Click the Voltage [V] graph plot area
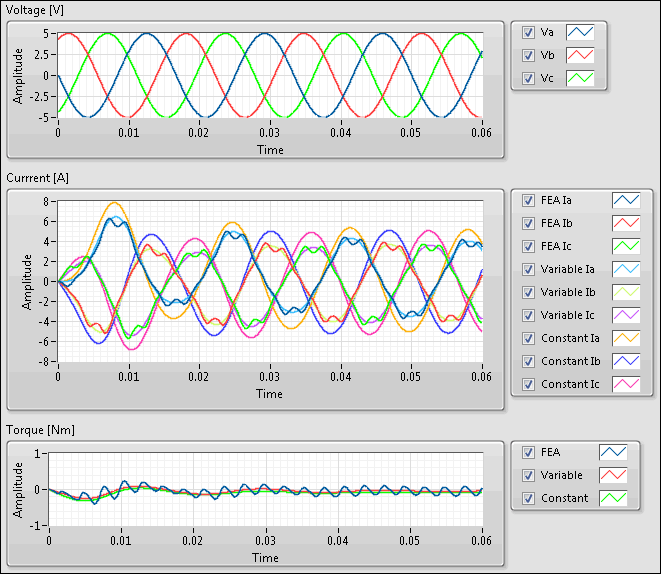661x574 pixels. pos(270,75)
